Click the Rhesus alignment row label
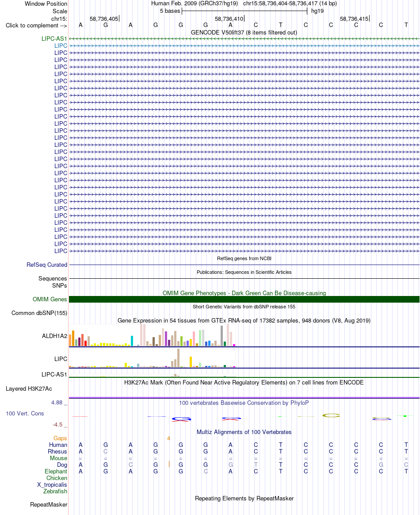420x515 pixels. coord(57,452)
